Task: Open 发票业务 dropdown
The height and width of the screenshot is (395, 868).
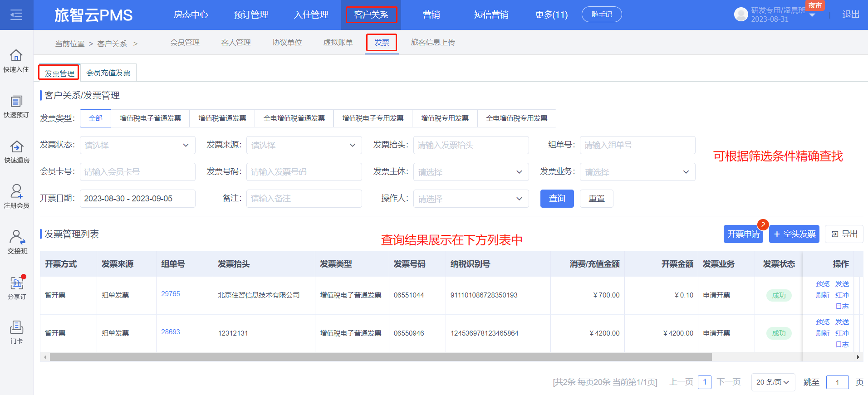Action: coord(638,172)
